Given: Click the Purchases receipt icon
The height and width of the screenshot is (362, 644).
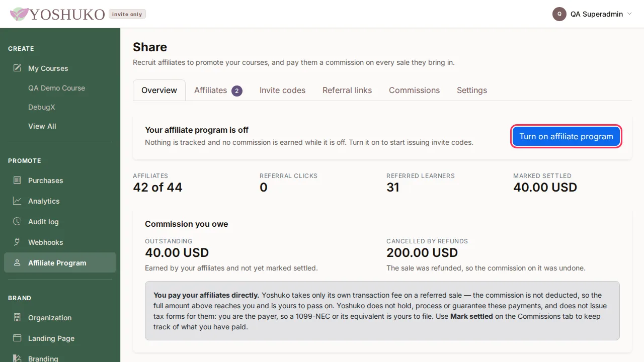Looking at the screenshot, I should pyautogui.click(x=17, y=180).
